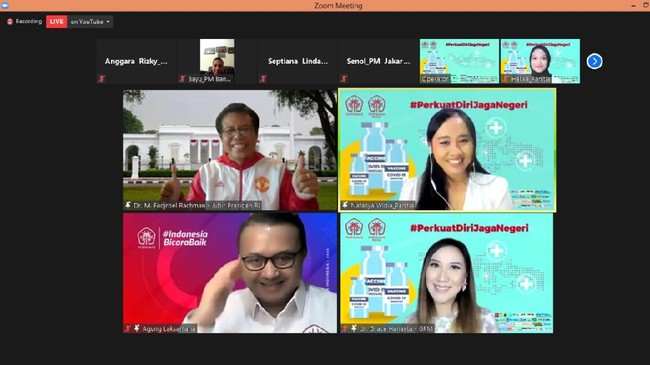Select dr. Grace Hananta video tile
This screenshot has height=365, width=650.
(446, 273)
